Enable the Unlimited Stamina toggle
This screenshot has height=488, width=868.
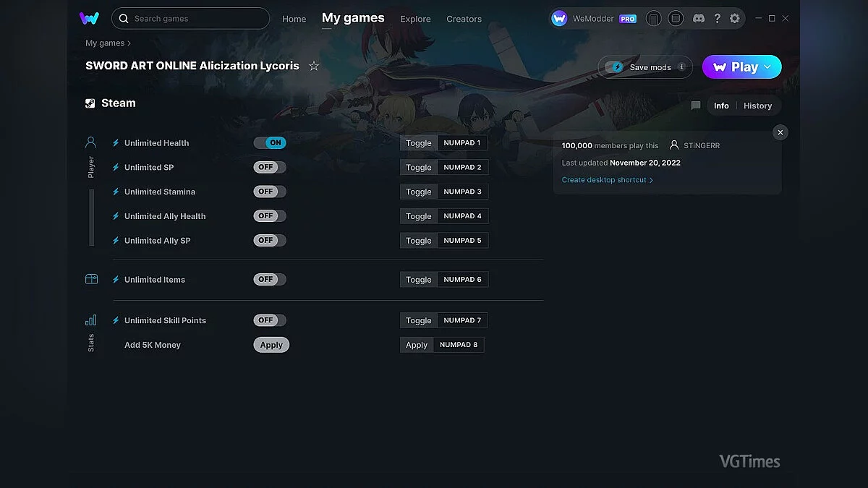tap(270, 192)
